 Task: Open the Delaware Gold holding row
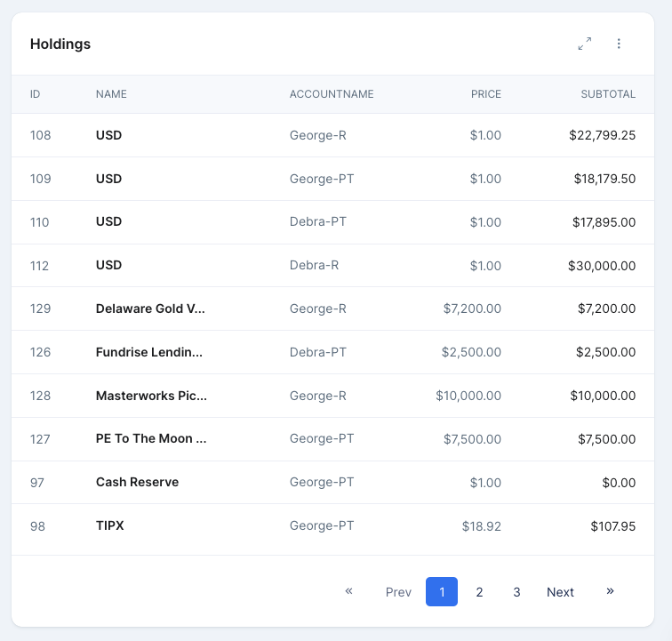click(x=151, y=308)
